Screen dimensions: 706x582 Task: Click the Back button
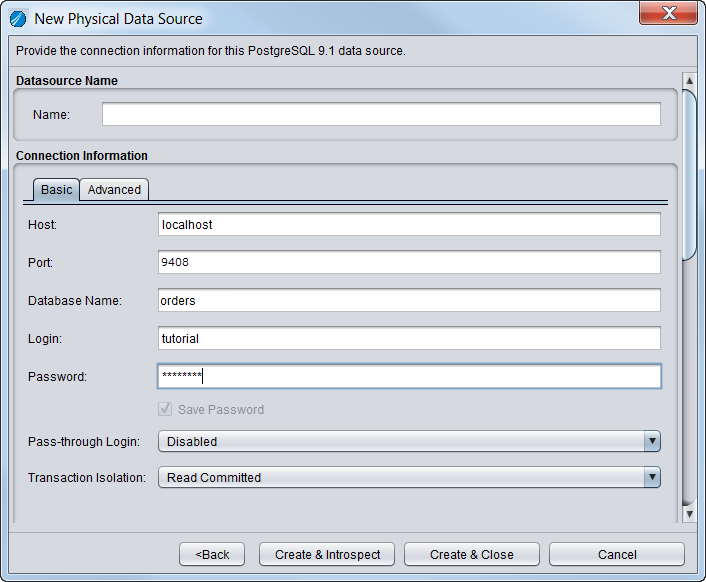coord(212,554)
